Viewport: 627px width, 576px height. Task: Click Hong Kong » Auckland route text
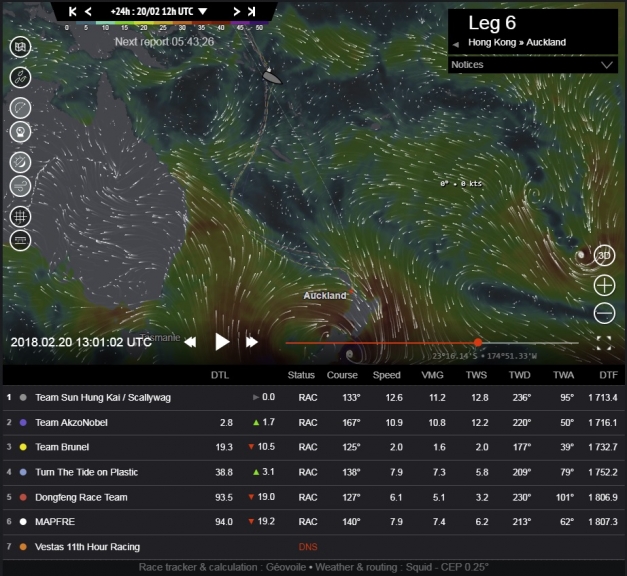tap(517, 42)
